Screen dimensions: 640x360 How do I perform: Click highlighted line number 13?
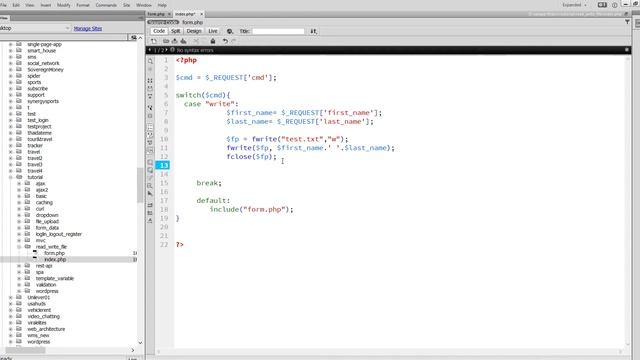163,165
